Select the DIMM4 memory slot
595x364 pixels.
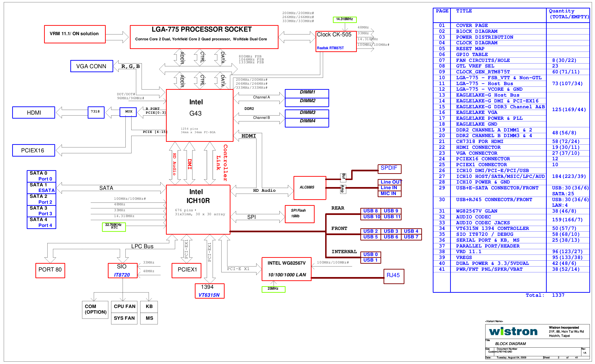pos(307,122)
